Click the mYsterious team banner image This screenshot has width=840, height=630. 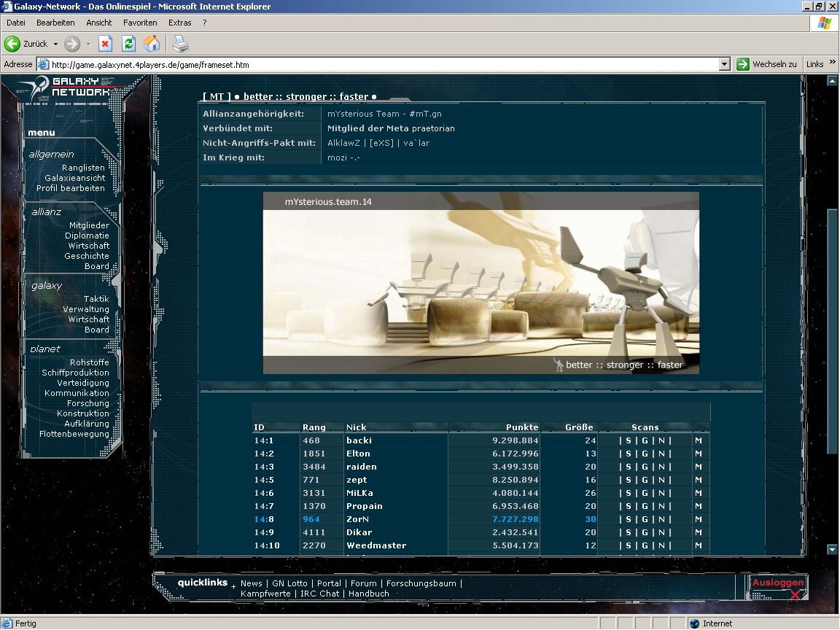point(481,283)
